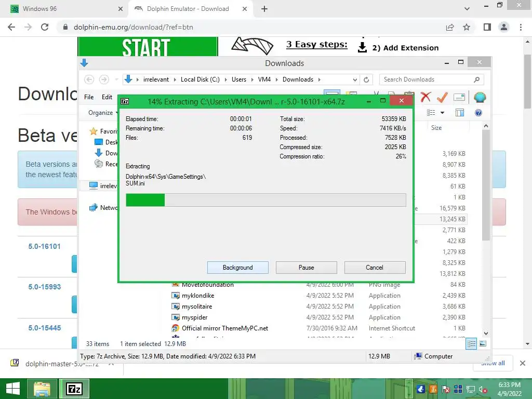Select Official mirror ThemeMyPC.net shortcut

point(224,328)
